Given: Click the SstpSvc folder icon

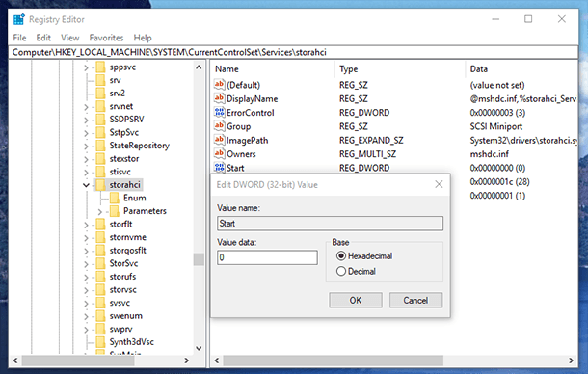Looking at the screenshot, I should click(100, 132).
